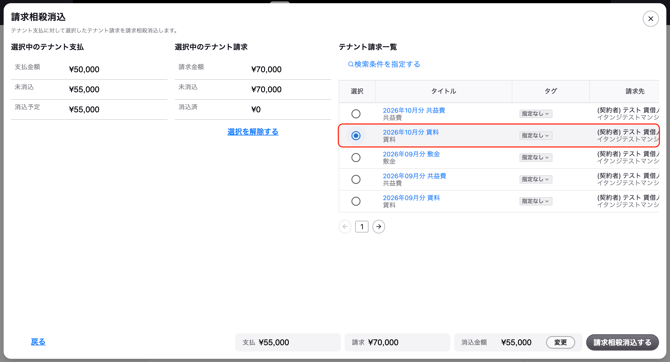The height and width of the screenshot is (362, 670).
Task: Click the テナント請求一覧 heading
Action: tap(368, 47)
